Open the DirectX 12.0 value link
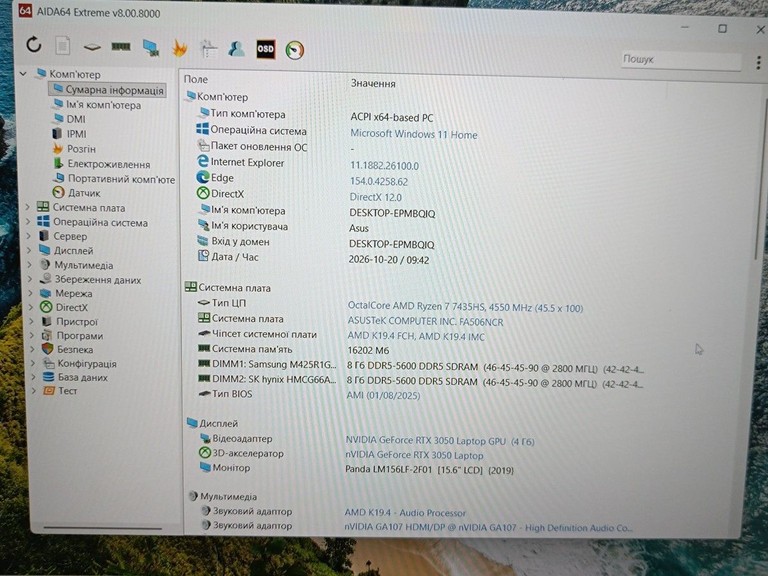Screen dimensions: 768x576 click(376, 197)
